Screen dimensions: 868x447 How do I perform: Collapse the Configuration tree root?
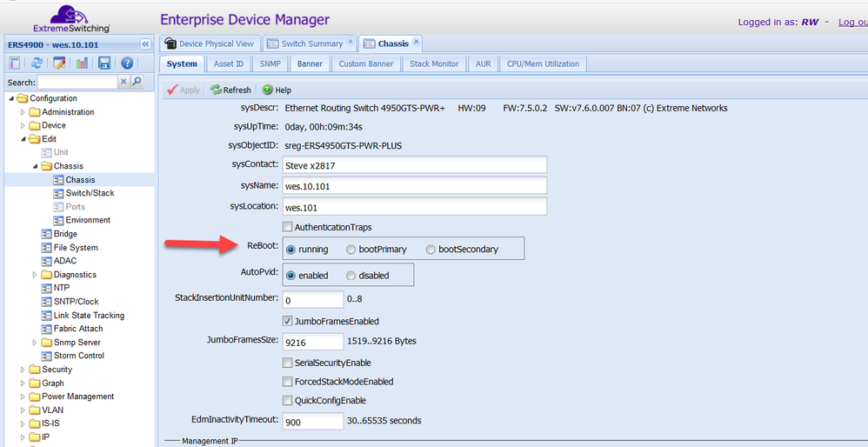pos(10,98)
